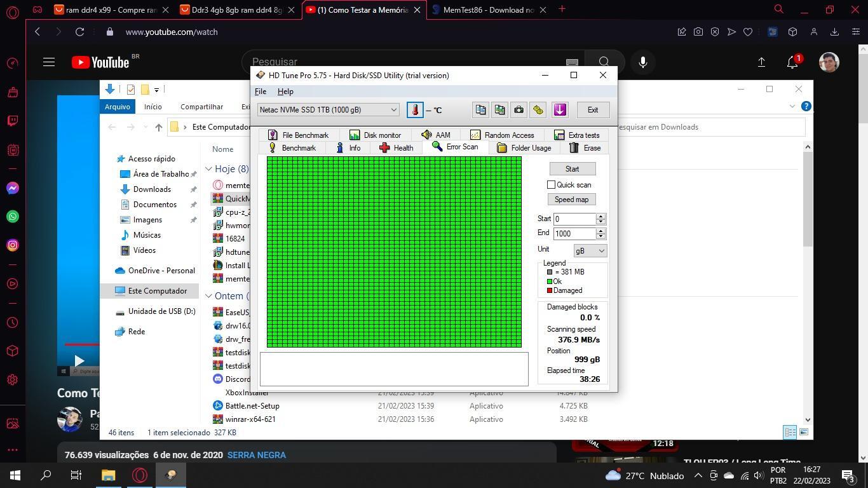Open Opera sidebar settings gear

pos(13,380)
